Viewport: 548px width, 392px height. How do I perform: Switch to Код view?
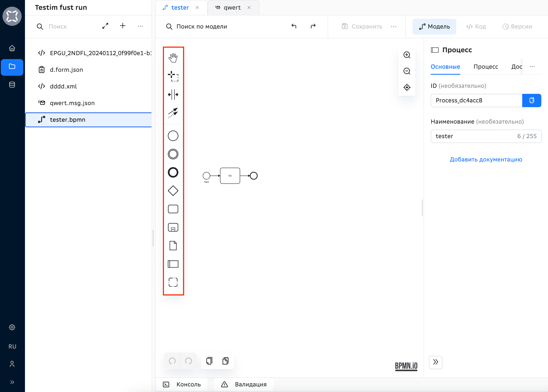click(x=476, y=27)
